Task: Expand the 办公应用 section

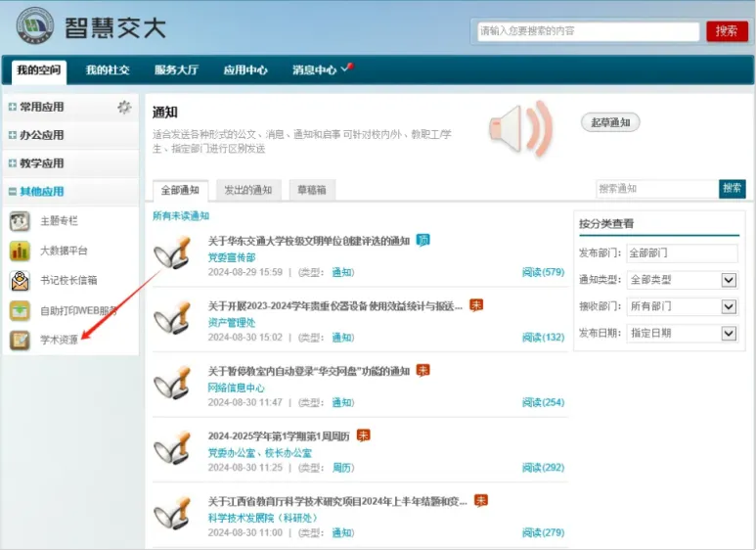Action: tap(13, 135)
